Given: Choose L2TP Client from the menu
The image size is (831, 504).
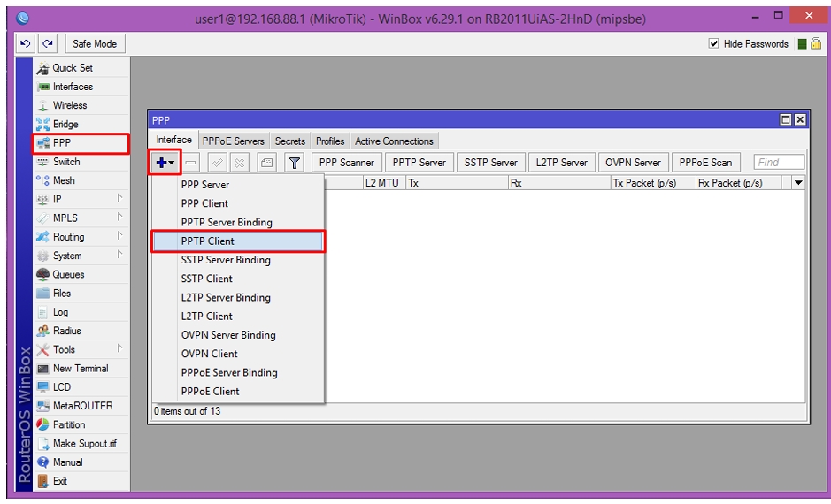Looking at the screenshot, I should click(238, 317).
